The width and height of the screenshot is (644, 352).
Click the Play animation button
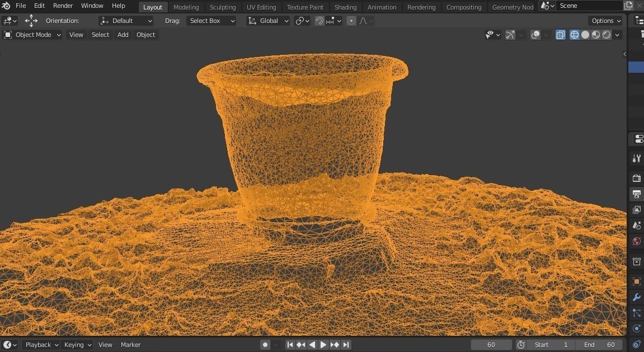pos(323,345)
